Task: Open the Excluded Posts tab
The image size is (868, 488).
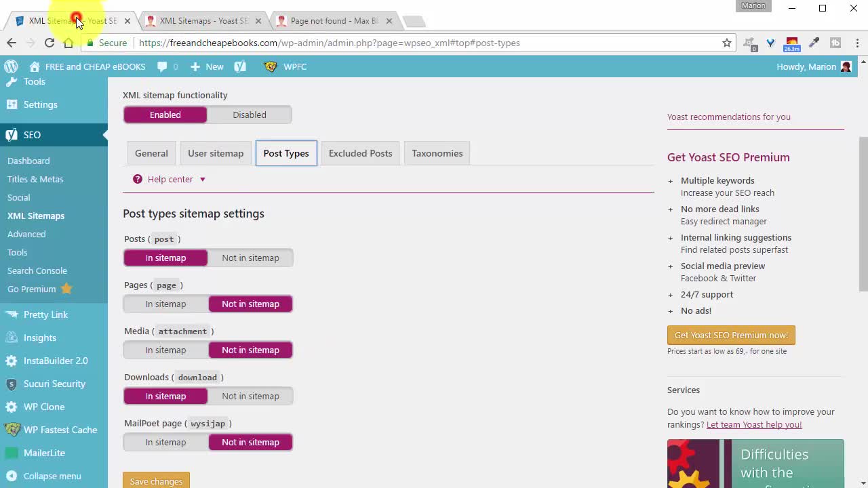Action: (x=360, y=153)
